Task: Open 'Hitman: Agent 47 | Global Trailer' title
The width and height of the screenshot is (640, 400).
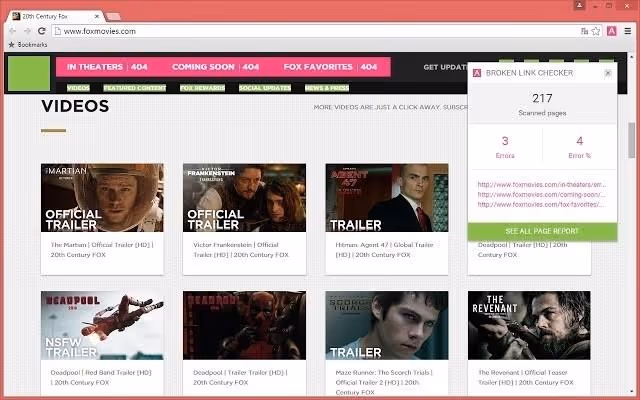Action: click(384, 250)
